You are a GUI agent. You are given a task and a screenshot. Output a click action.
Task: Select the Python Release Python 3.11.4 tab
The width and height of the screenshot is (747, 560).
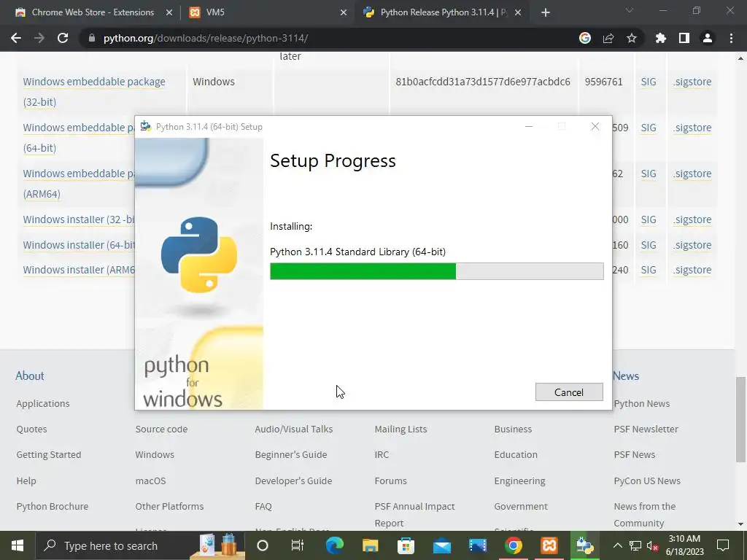coord(442,12)
